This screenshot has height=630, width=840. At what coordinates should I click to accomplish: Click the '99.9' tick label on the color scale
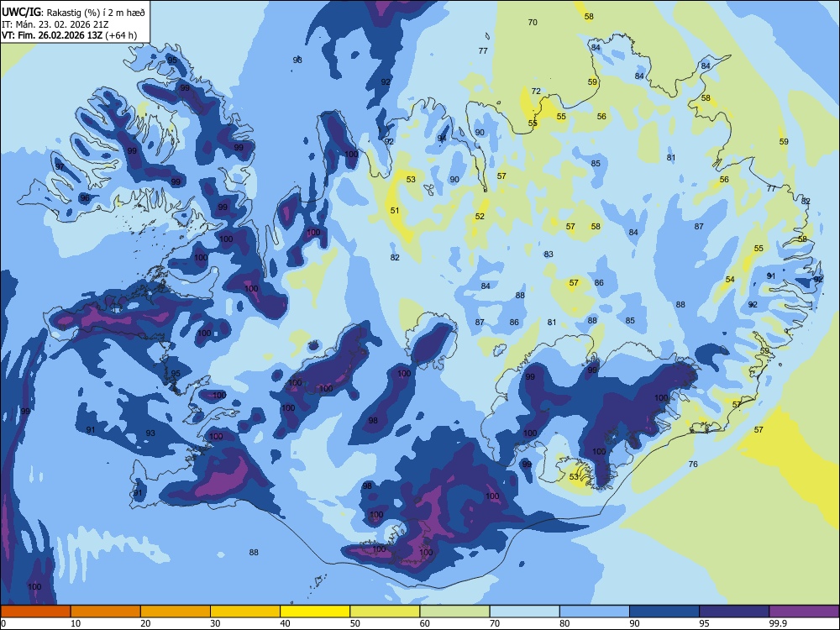[x=777, y=623]
